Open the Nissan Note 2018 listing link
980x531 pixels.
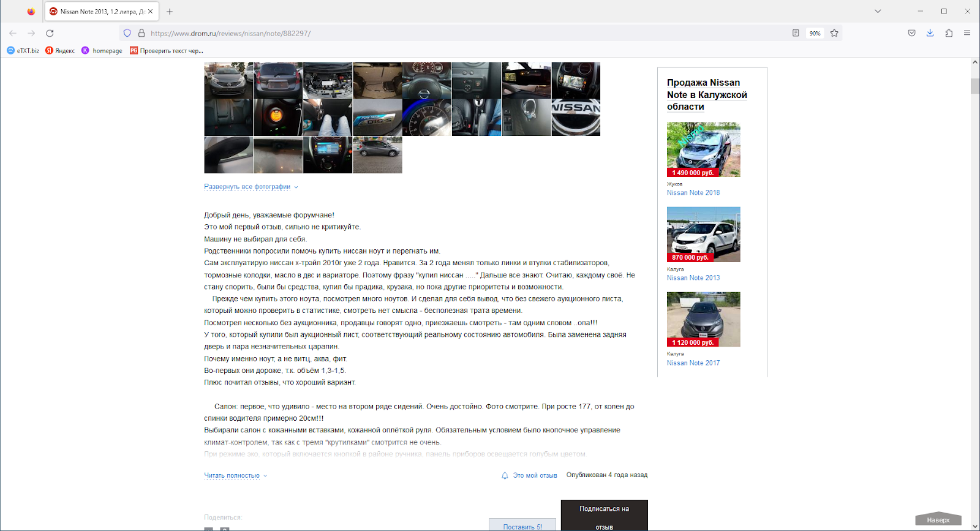693,193
